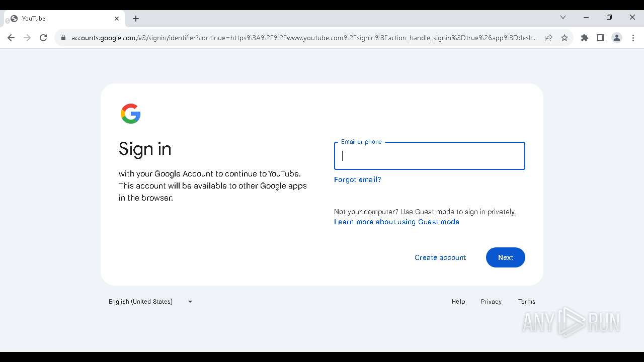Open the English (United States) language dropdown

pos(150,302)
